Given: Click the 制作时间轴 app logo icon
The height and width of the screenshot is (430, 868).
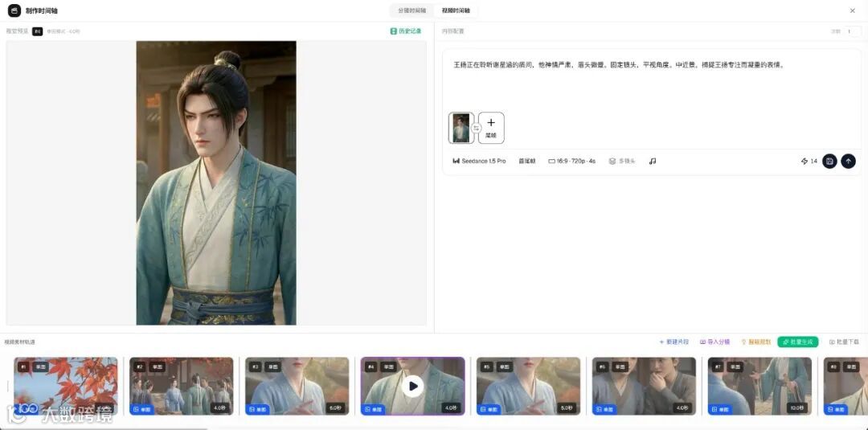Looking at the screenshot, I should pos(14,10).
